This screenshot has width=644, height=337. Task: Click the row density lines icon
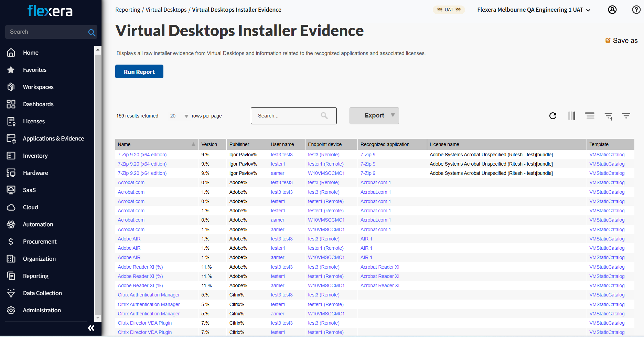[590, 116]
